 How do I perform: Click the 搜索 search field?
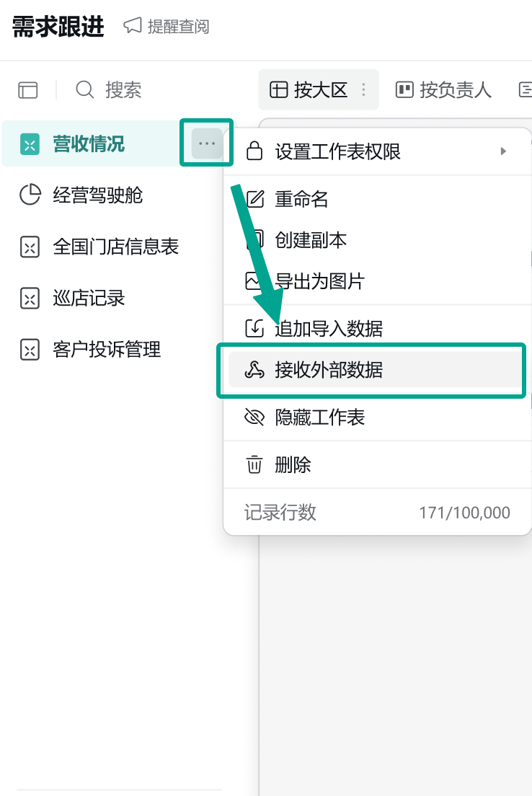coord(123,90)
